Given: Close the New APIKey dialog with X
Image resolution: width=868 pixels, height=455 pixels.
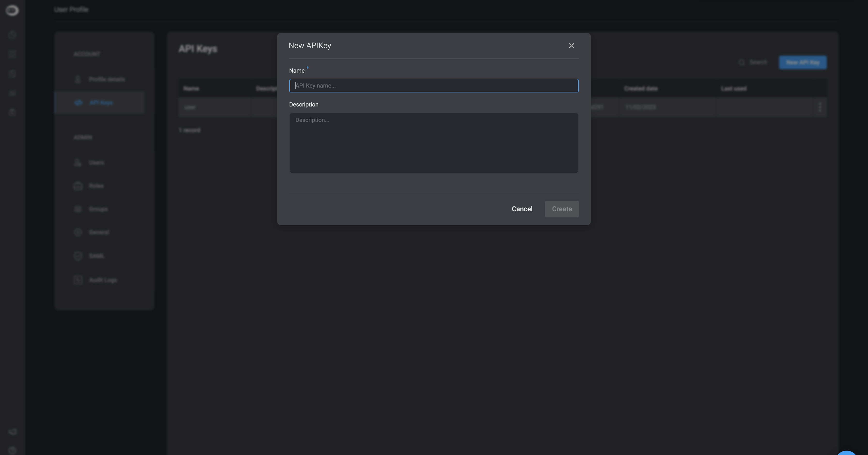Looking at the screenshot, I should (571, 45).
